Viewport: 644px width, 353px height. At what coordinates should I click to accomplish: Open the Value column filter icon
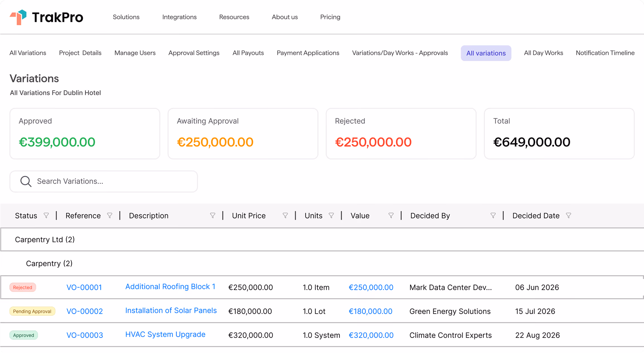tap(391, 216)
